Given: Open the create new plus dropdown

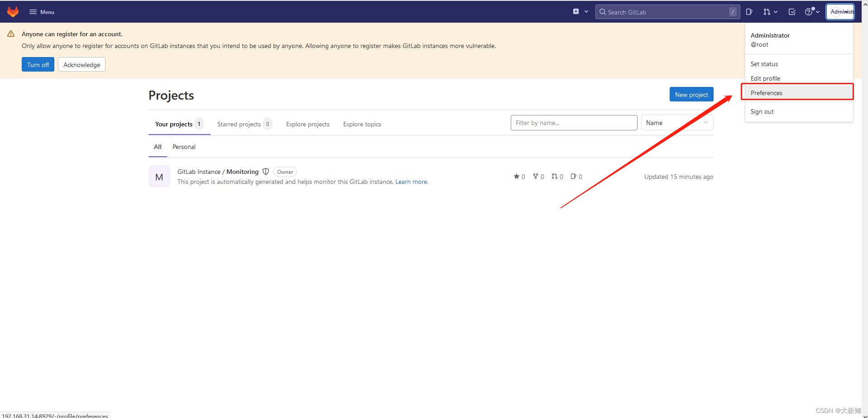Looking at the screenshot, I should [x=580, y=12].
